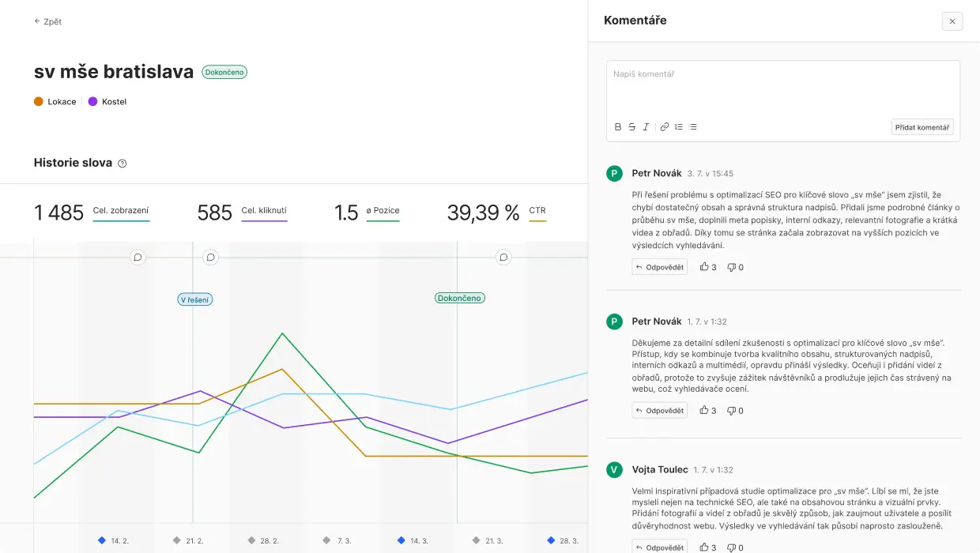The width and height of the screenshot is (980, 553).
Task: Insert a link using the link icon
Action: click(665, 127)
